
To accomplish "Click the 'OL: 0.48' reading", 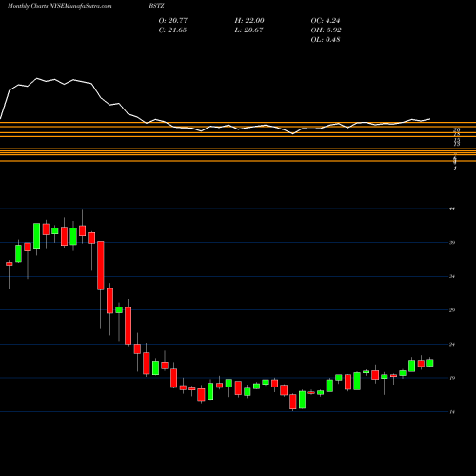I will tap(326, 39).
